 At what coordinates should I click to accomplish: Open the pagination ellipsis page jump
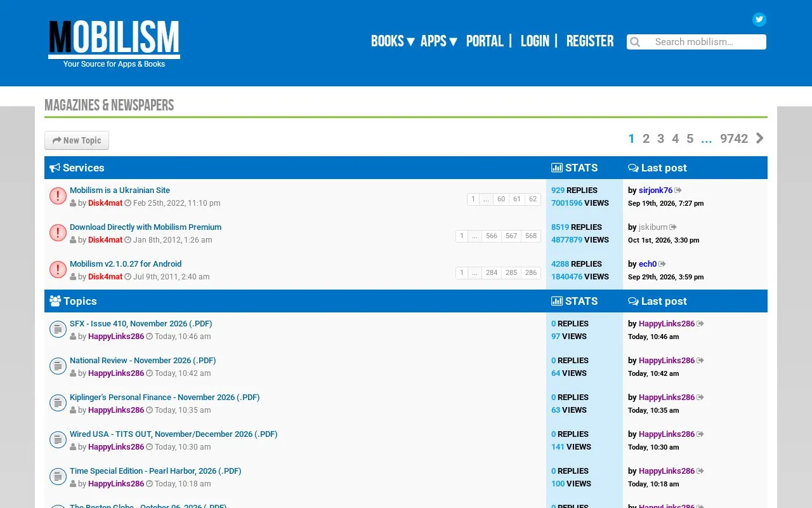pyautogui.click(x=706, y=138)
